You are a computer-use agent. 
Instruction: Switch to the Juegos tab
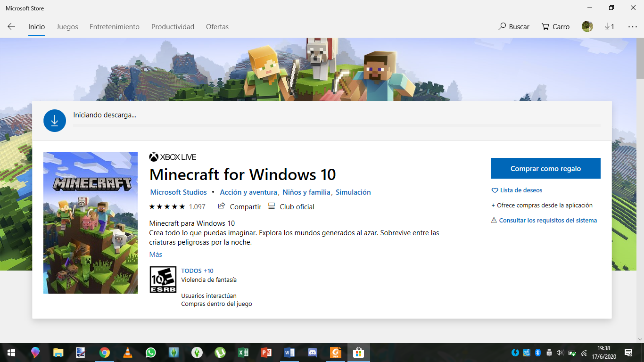[x=67, y=27]
